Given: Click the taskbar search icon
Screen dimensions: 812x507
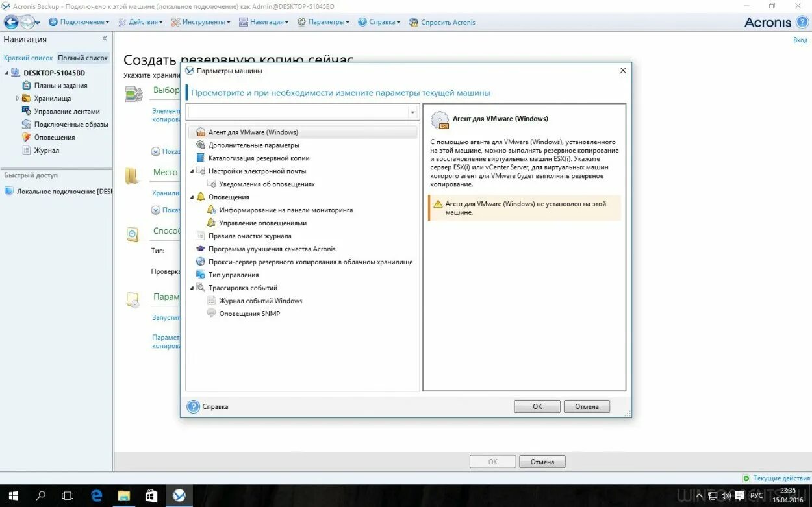Looking at the screenshot, I should [40, 496].
